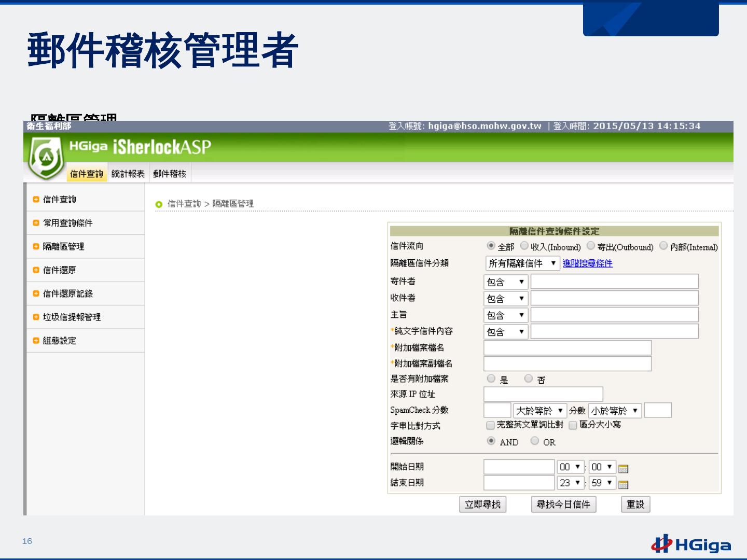Click 尋找今日信件 button
The height and width of the screenshot is (560, 747).
tap(563, 505)
